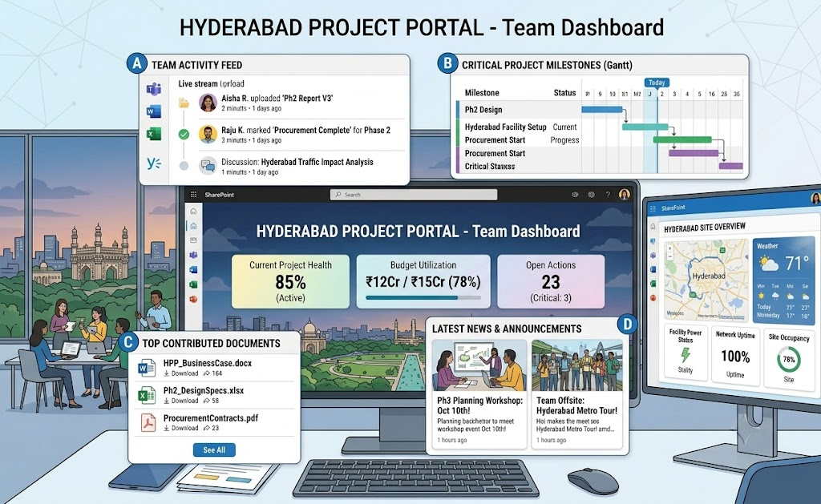Open Excel from center SharePoint sidebar
821x504 pixels.
(193, 284)
